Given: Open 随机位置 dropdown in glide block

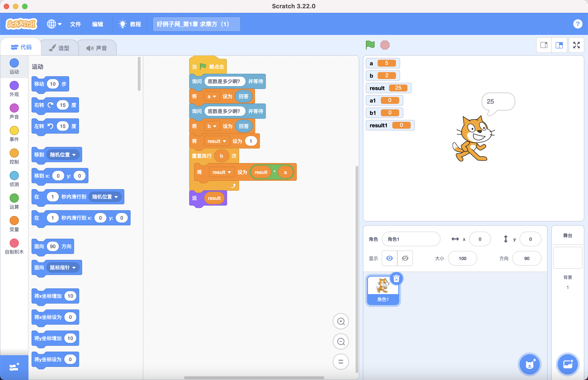Looking at the screenshot, I should pyautogui.click(x=105, y=197).
